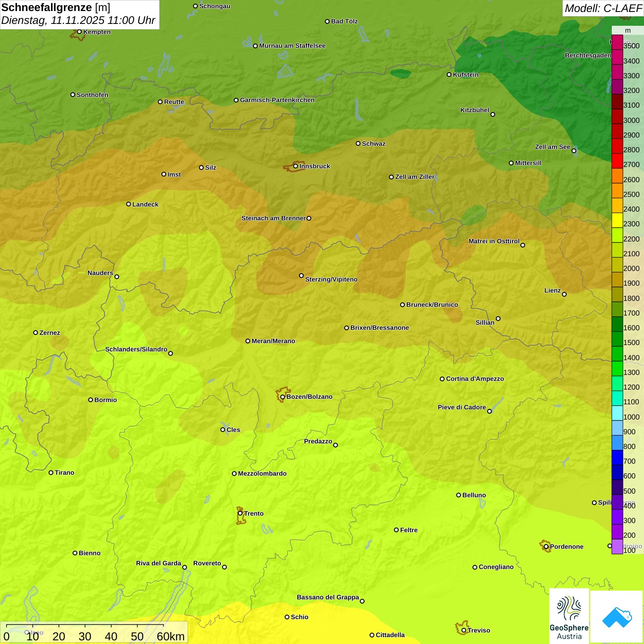Click the Bruneck/Brunico label
Image resolution: width=644 pixels, height=644 pixels.
click(432, 305)
